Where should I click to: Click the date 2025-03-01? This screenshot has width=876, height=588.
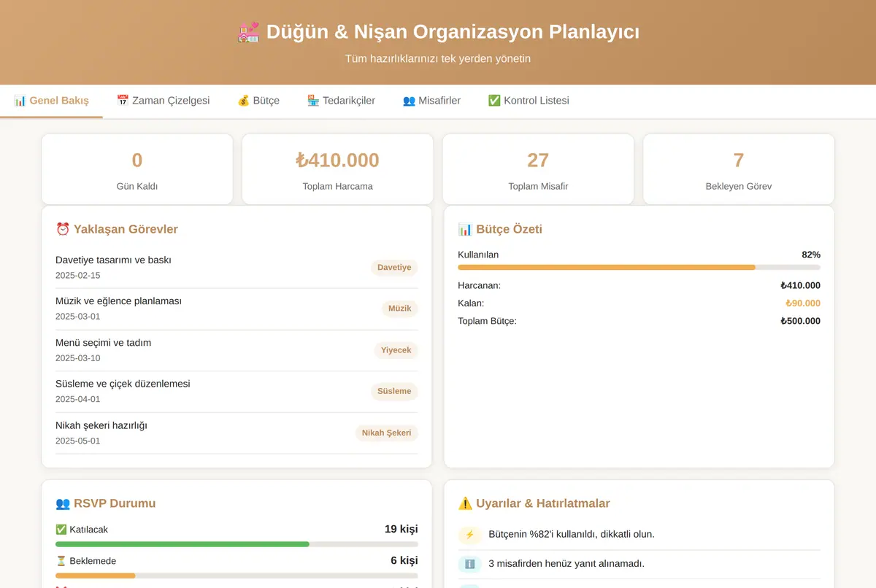pyautogui.click(x=77, y=317)
